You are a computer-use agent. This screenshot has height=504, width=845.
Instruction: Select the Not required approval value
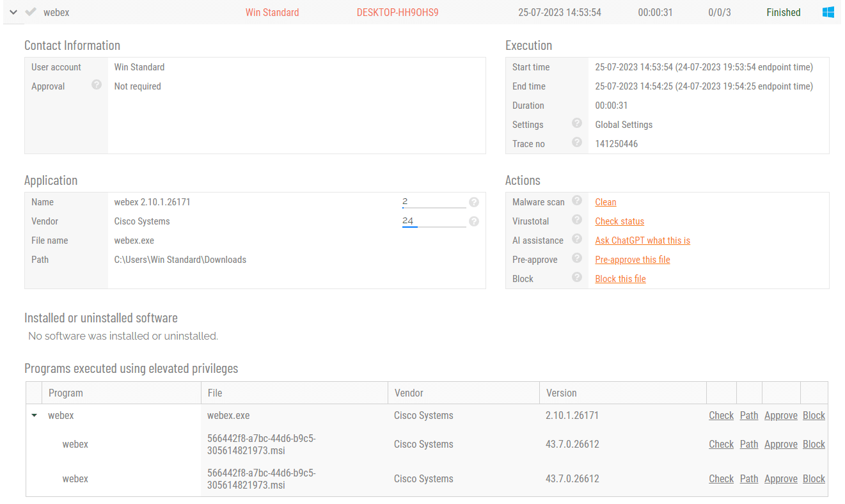tap(138, 86)
